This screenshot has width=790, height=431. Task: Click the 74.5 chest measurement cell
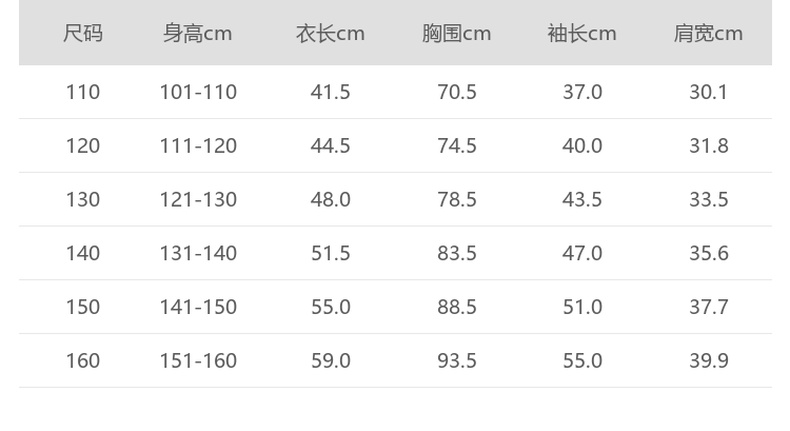pyautogui.click(x=456, y=146)
